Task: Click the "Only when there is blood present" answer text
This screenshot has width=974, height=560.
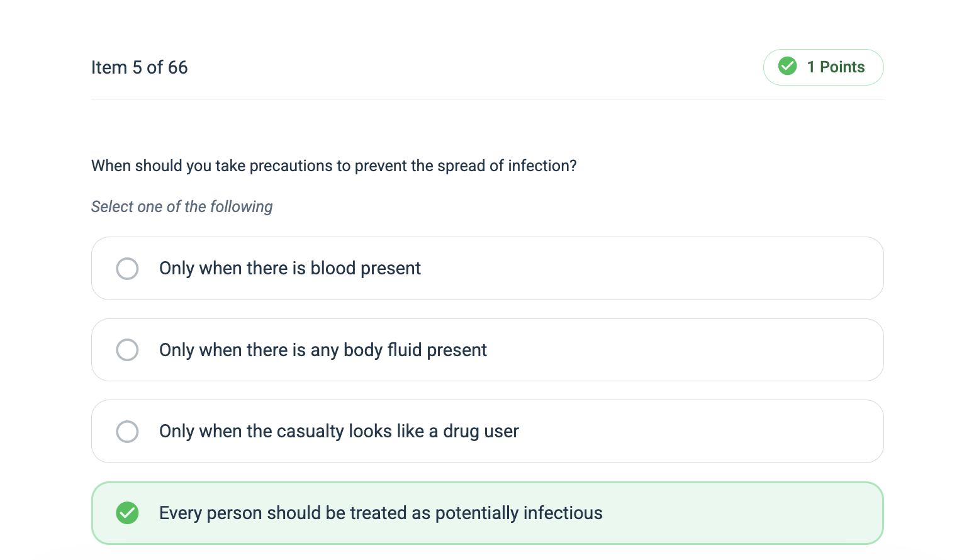Action: pyautogui.click(x=289, y=269)
